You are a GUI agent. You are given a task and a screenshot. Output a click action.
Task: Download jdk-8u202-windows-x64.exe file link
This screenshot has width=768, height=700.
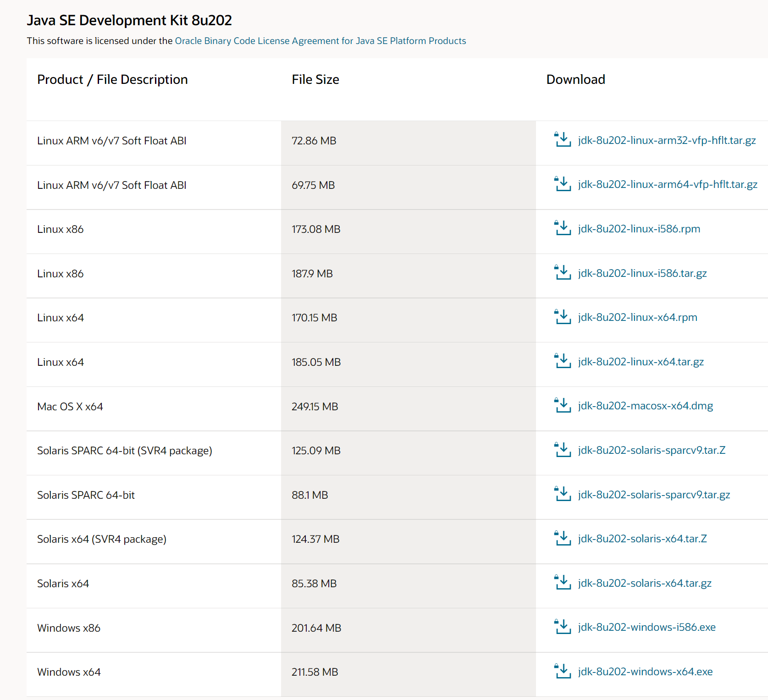tap(645, 672)
